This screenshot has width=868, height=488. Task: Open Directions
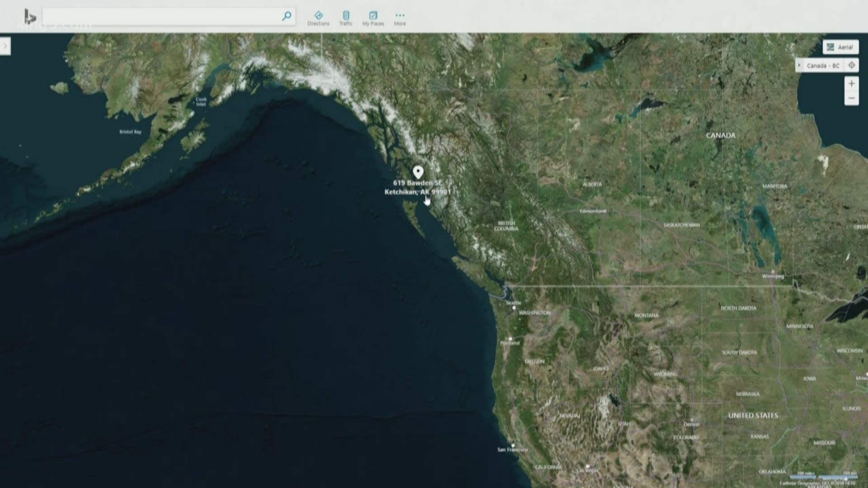click(318, 19)
